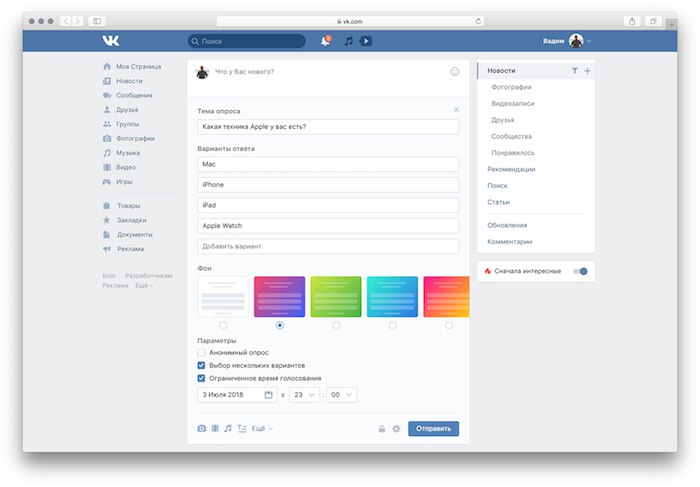
Task: Open notifications bell icon
Action: point(325,41)
